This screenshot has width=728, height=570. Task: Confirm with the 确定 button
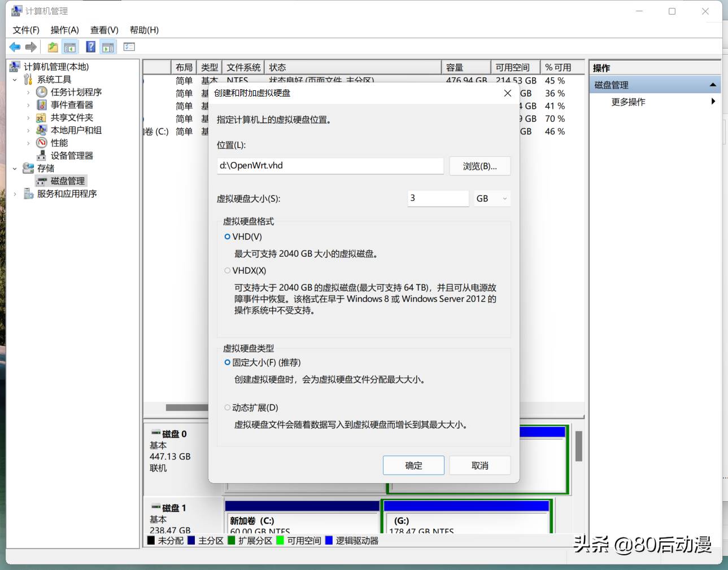pos(413,466)
